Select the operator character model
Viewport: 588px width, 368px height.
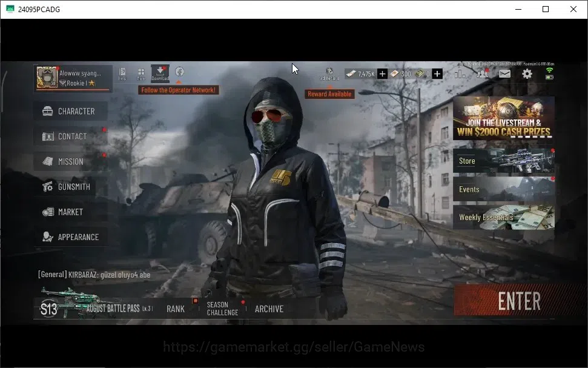tap(278, 199)
